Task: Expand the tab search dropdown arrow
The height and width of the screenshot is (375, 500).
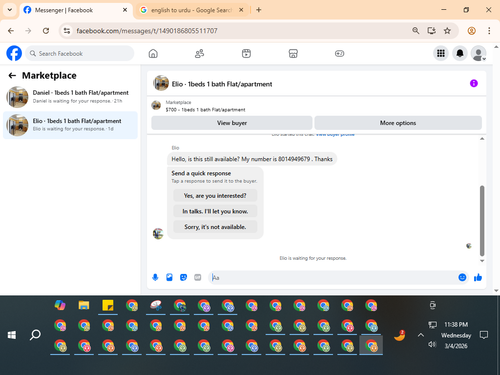Action: (x=10, y=10)
